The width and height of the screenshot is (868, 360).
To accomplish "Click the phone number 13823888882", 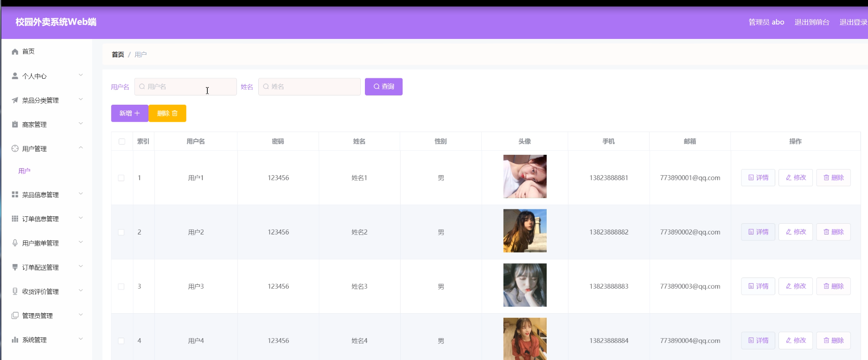I will click(x=609, y=232).
